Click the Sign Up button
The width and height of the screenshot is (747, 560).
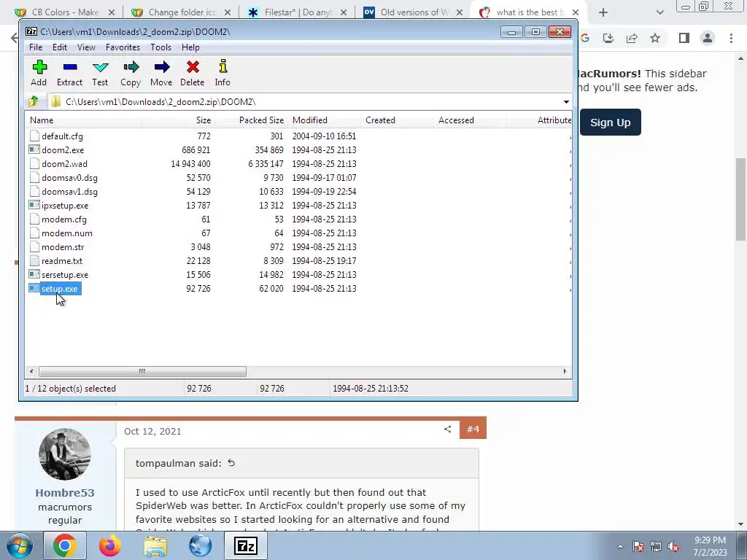[x=611, y=122]
